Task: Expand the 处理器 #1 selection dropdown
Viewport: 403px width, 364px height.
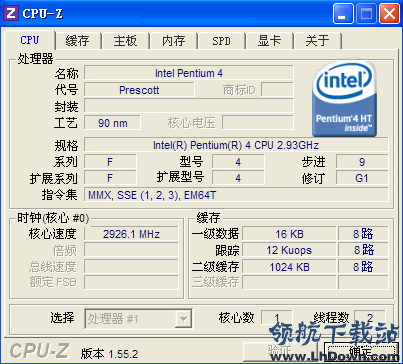Action: (183, 319)
